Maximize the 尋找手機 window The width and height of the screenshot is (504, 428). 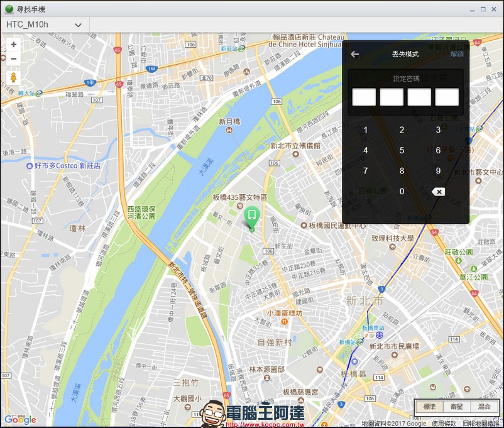coord(483,9)
